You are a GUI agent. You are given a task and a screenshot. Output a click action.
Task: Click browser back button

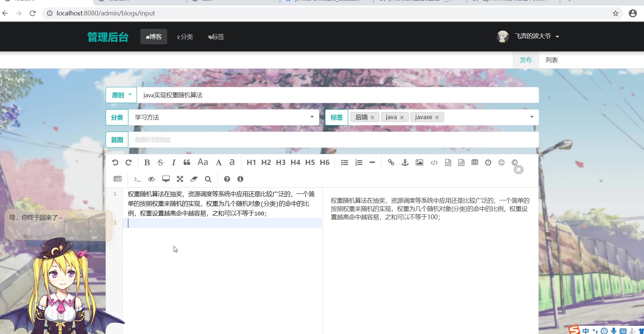pyautogui.click(x=5, y=13)
